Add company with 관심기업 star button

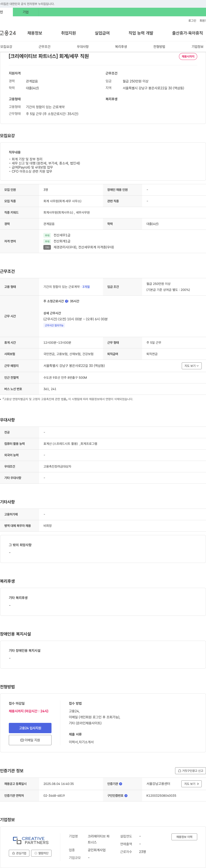[x=19, y=853]
